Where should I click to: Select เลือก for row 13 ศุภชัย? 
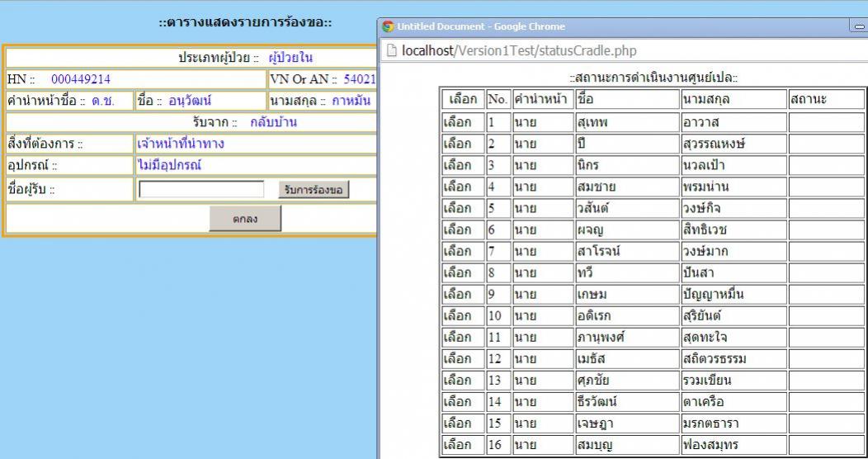point(462,380)
